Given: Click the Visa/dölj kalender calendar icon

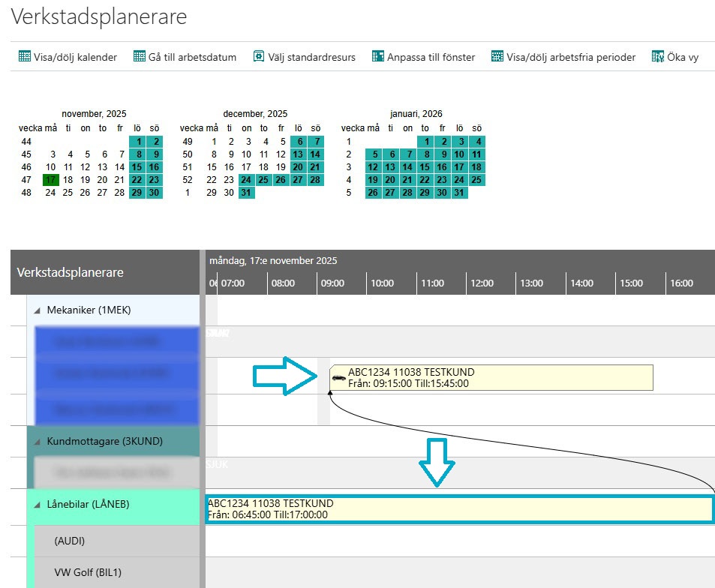Looking at the screenshot, I should pyautogui.click(x=24, y=56).
